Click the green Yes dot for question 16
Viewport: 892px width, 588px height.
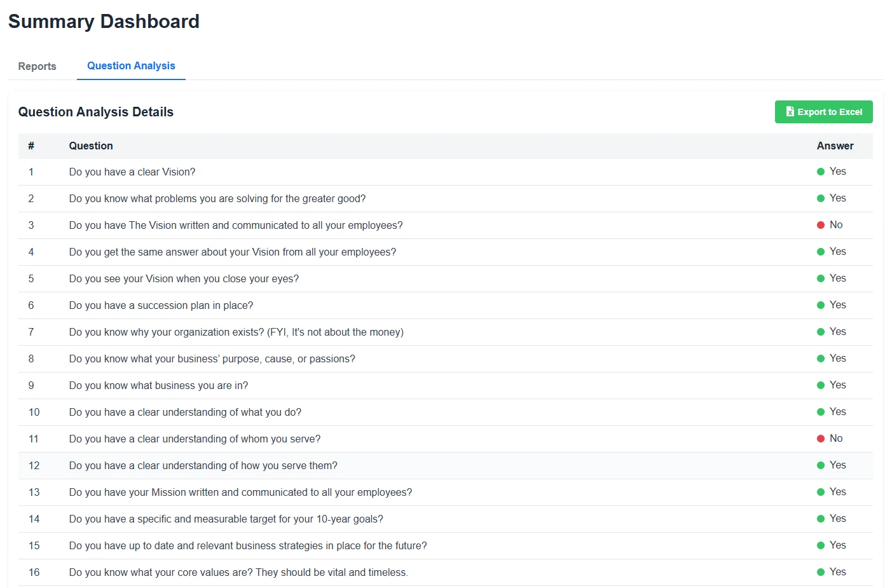[x=821, y=572]
